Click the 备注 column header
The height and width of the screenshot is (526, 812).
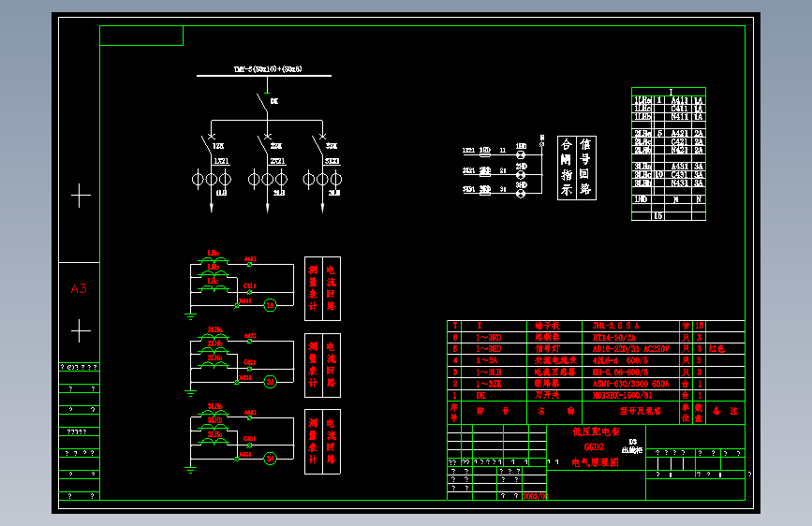tap(725, 411)
